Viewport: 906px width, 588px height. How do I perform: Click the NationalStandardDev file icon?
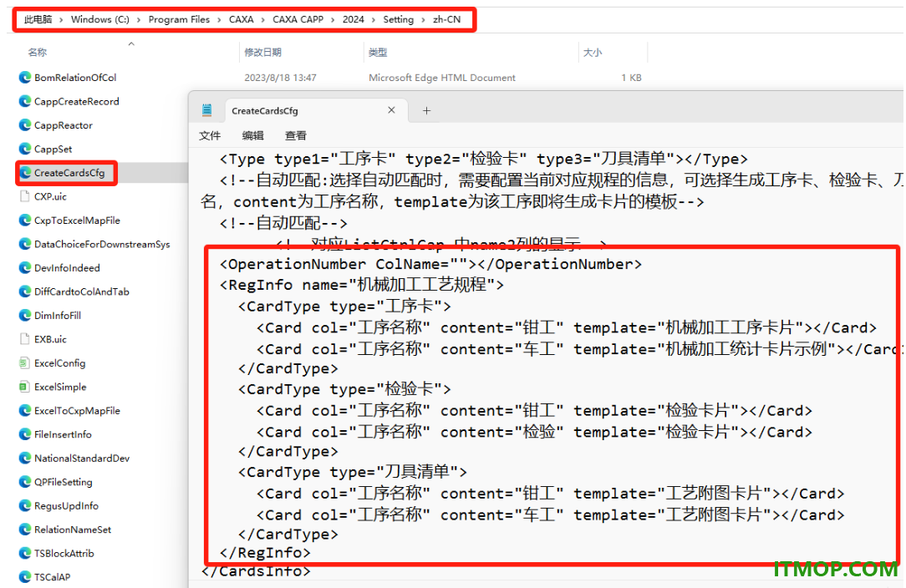click(x=25, y=458)
